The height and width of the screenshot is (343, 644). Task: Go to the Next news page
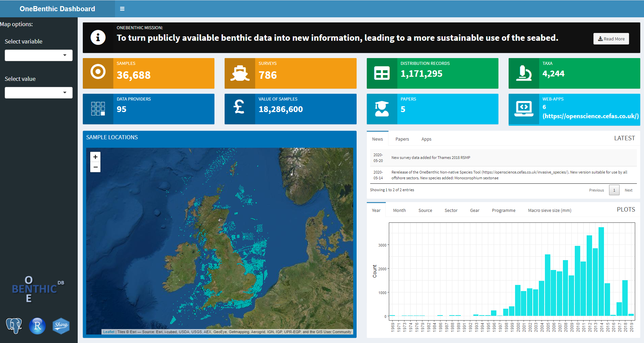[x=628, y=190]
